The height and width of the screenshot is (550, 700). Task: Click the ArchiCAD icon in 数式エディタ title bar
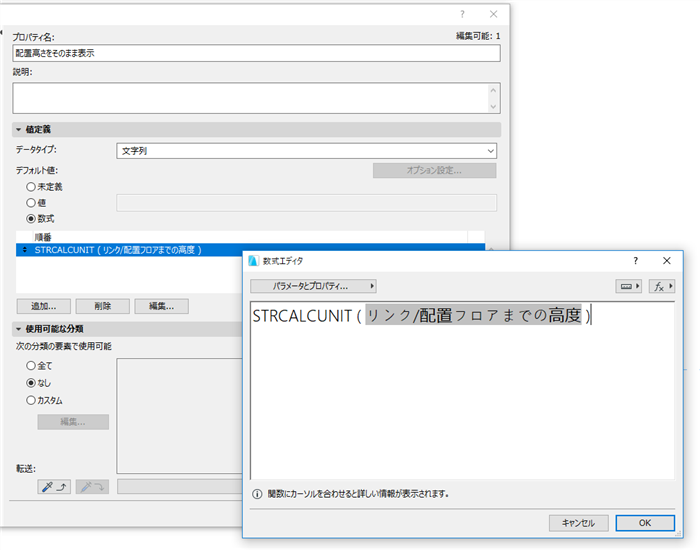pyautogui.click(x=254, y=261)
